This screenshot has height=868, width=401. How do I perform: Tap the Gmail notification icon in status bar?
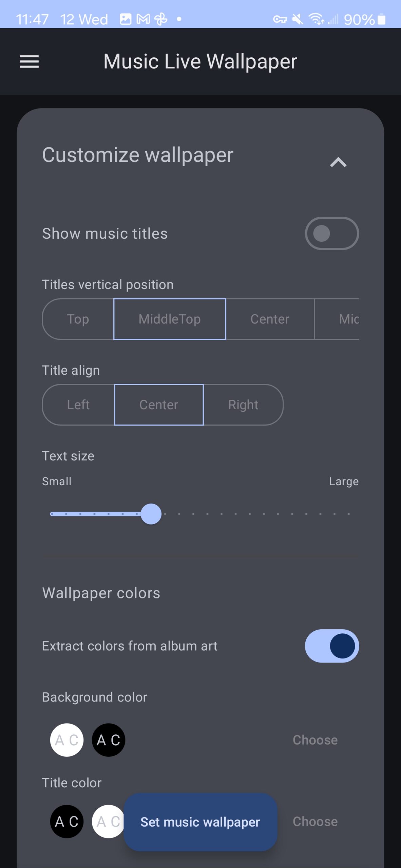pos(143,19)
